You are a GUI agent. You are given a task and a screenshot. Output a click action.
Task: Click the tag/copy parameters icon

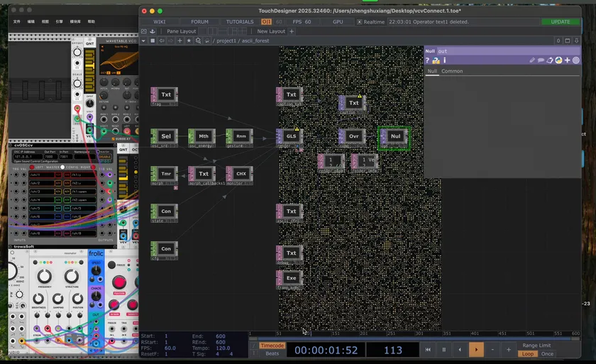pos(550,60)
